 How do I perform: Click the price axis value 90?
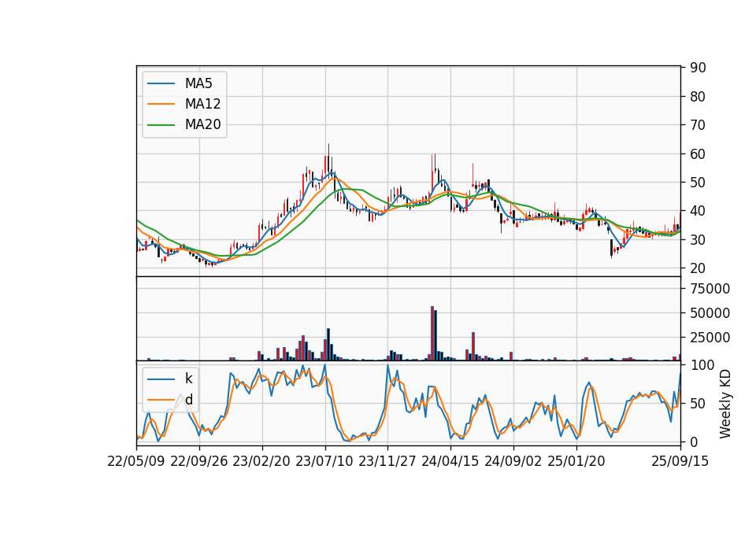[698, 68]
